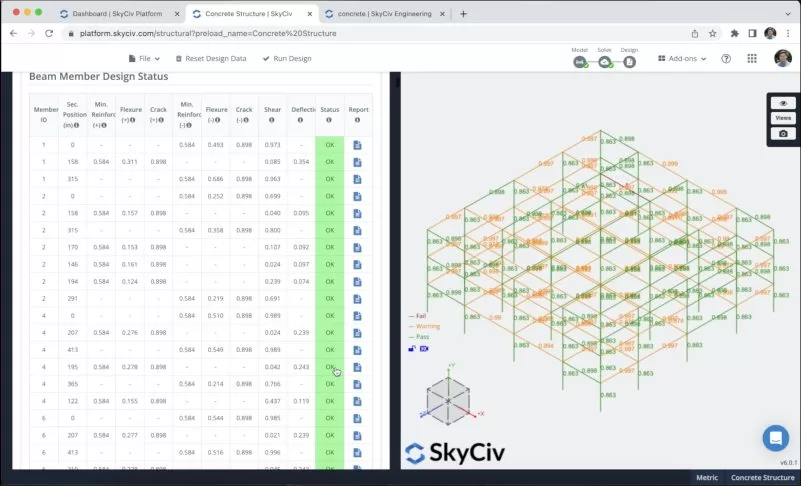Close the Dashboard | SkyCiv Platform tab
This screenshot has height=486, width=801.
(177, 14)
